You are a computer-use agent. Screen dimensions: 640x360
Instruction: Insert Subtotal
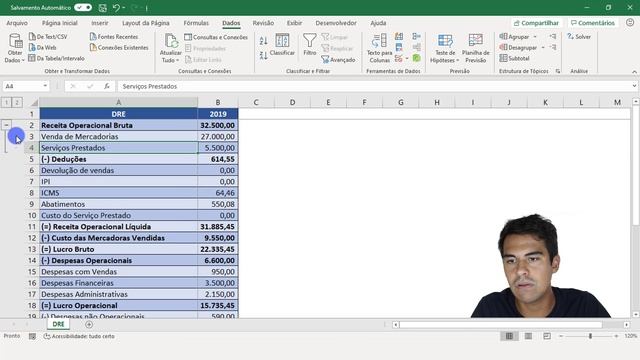[x=514, y=58]
